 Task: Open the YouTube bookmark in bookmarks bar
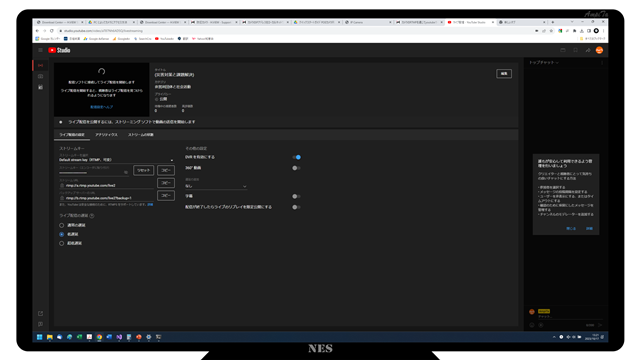point(164,39)
